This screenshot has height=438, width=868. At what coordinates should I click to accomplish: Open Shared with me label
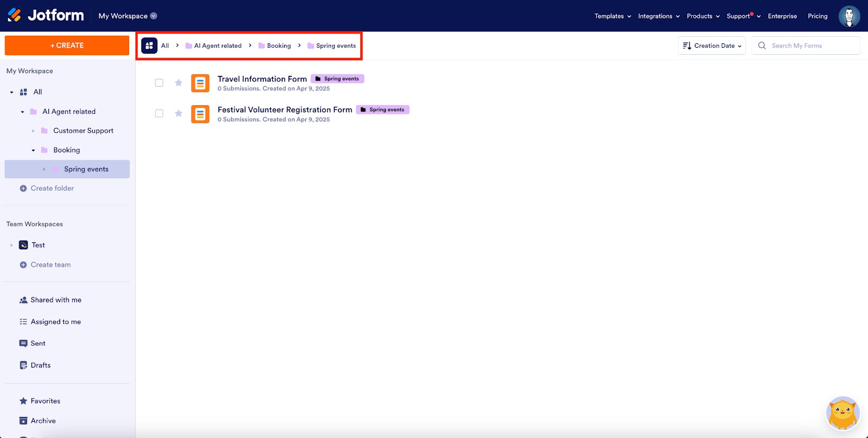(56, 300)
